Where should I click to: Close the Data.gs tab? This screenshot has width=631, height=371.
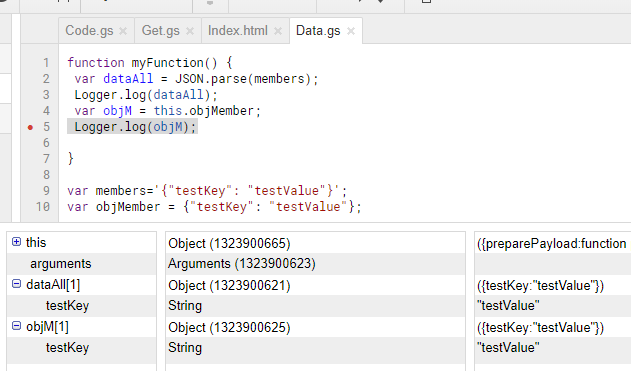351,31
